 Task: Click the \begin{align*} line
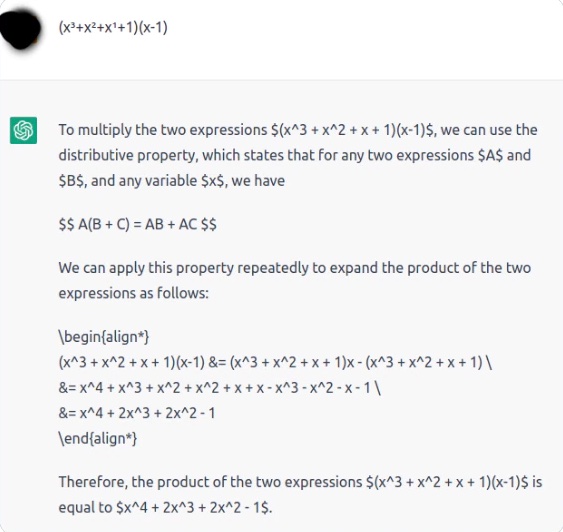(104, 337)
